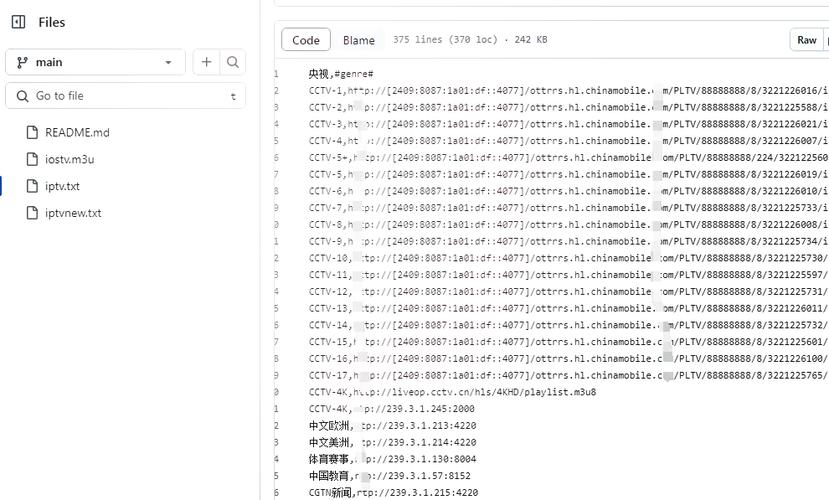Image resolution: width=829 pixels, height=500 pixels.
Task: Click the CCTV-4K 239.3.1.245:2000 line
Action: click(x=392, y=409)
